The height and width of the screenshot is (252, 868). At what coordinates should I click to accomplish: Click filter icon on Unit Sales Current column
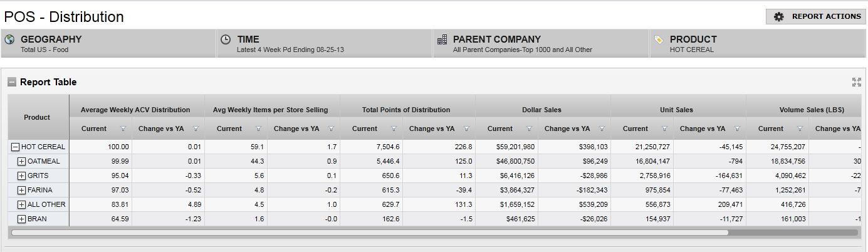[664, 129]
